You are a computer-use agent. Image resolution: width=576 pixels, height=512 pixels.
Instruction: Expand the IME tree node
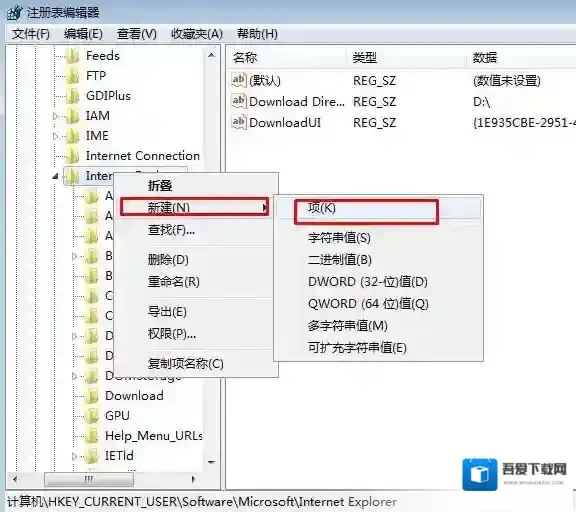[x=55, y=136]
